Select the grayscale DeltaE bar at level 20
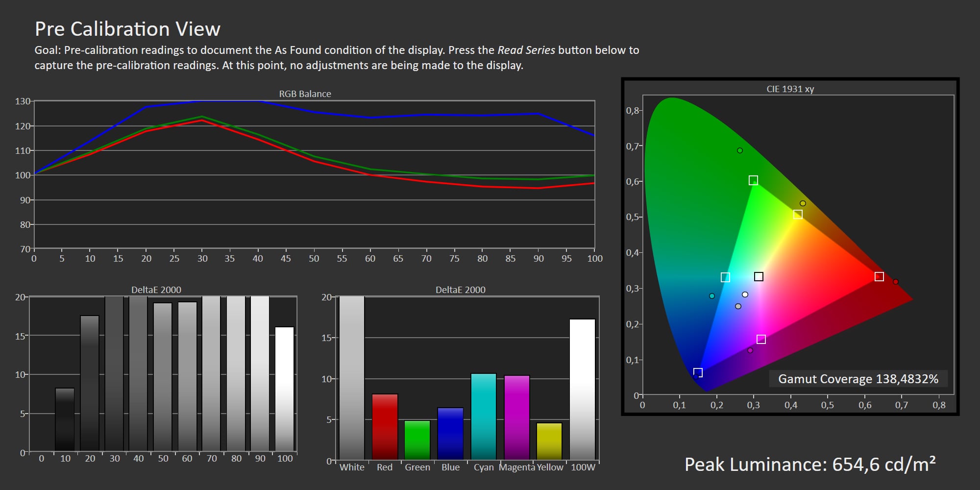 tap(90, 383)
